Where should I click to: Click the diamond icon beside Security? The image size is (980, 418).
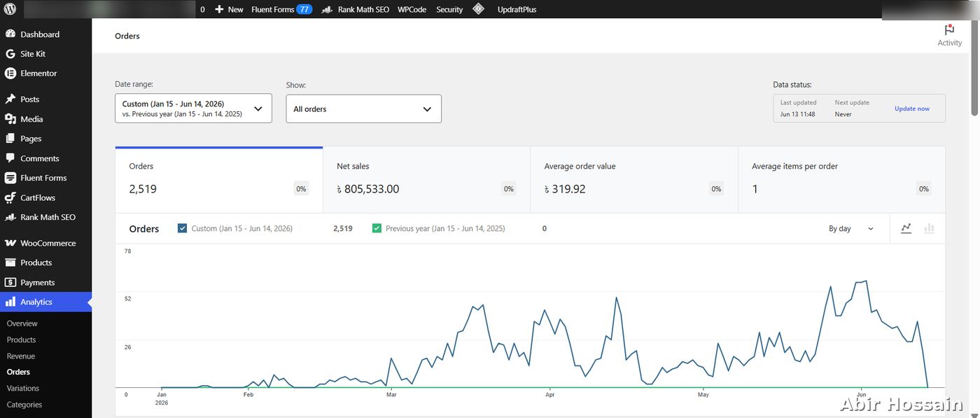(478, 9)
